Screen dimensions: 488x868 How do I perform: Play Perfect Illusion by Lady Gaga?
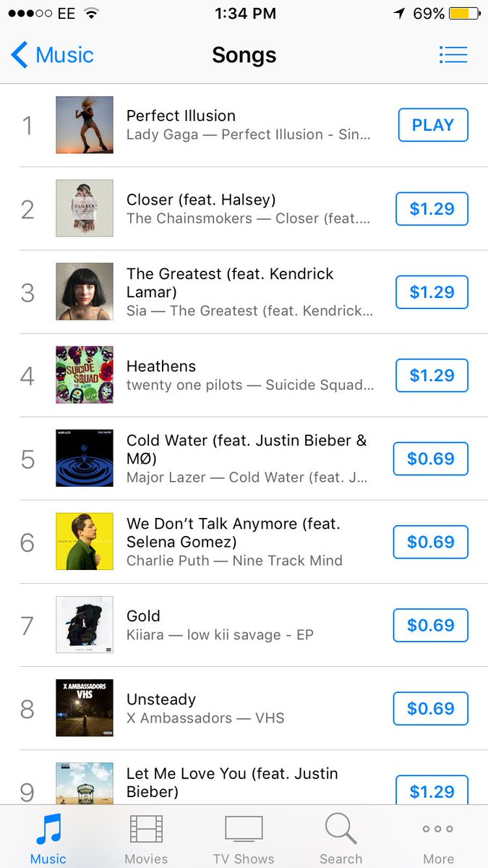[432, 125]
